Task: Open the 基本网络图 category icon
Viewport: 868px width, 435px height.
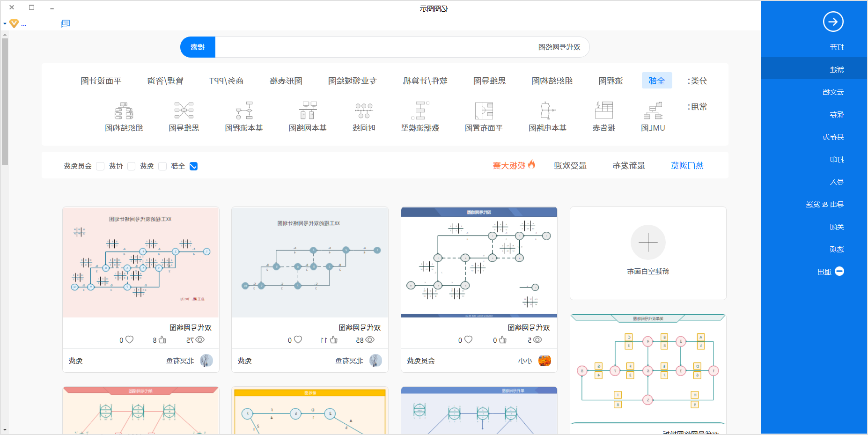Action: click(308, 111)
